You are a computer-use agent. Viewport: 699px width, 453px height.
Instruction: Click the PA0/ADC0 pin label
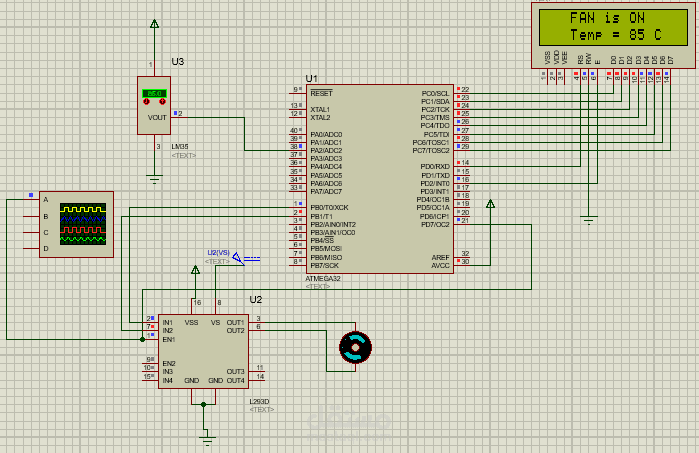326,135
